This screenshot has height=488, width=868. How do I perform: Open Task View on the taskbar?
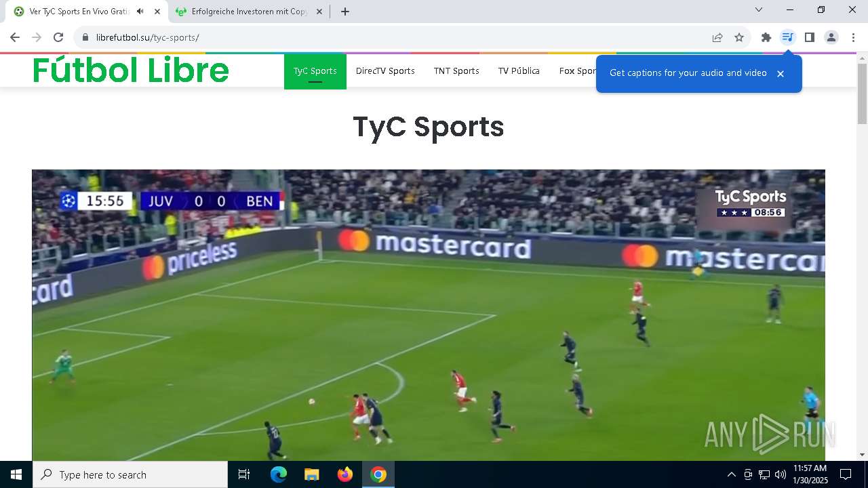(x=244, y=474)
